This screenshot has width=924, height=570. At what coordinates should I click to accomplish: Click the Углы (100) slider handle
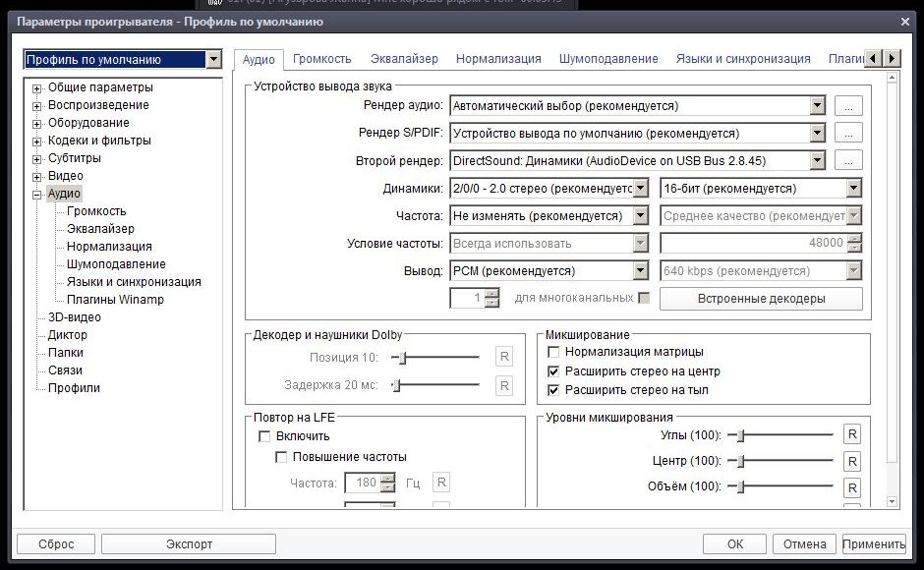(741, 435)
